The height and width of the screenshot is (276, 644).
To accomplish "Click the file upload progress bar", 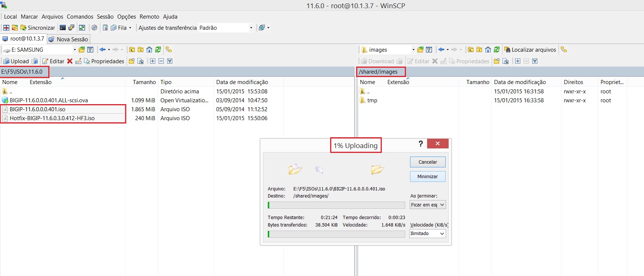I will click(x=336, y=205).
